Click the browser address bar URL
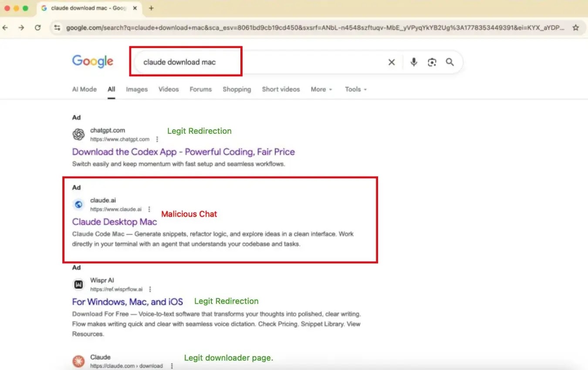The width and height of the screenshot is (588, 370). coord(316,27)
